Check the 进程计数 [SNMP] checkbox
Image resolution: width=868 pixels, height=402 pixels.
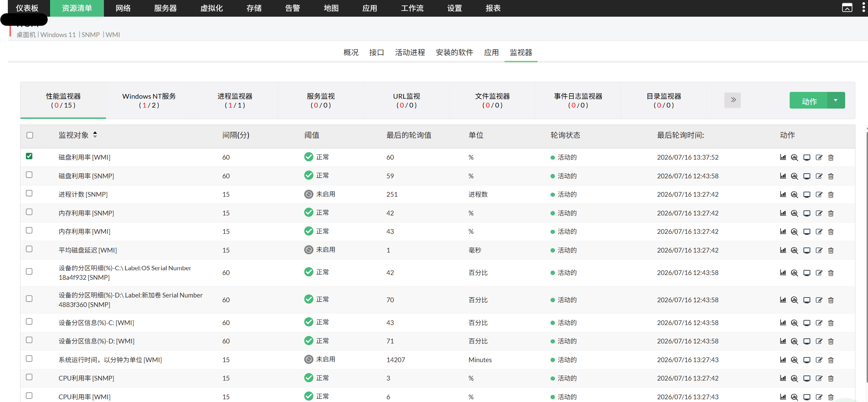29,193
